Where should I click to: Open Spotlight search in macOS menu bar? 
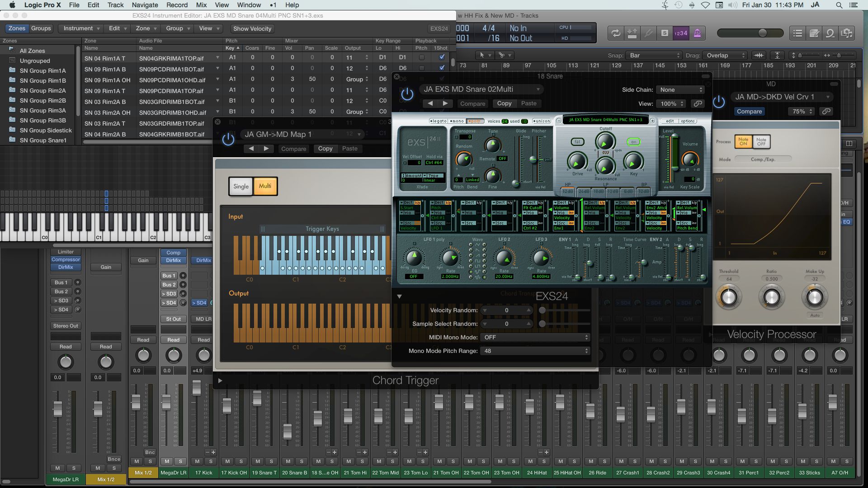(839, 5)
